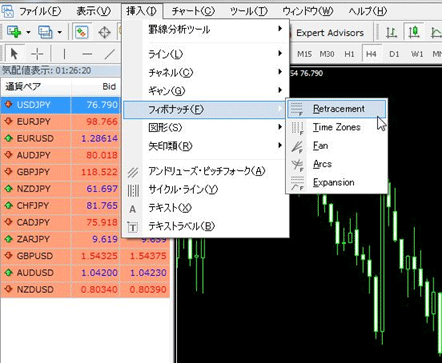Select Fibonacci Time Zones

click(337, 127)
